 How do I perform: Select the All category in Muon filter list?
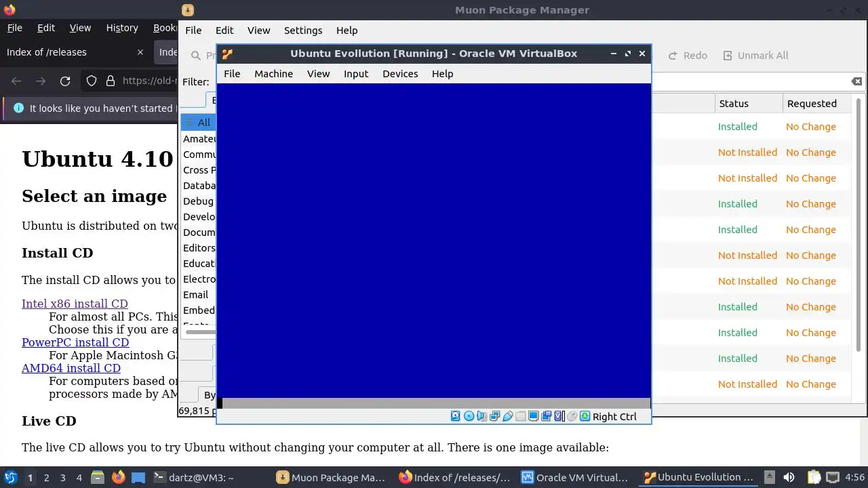(198, 123)
